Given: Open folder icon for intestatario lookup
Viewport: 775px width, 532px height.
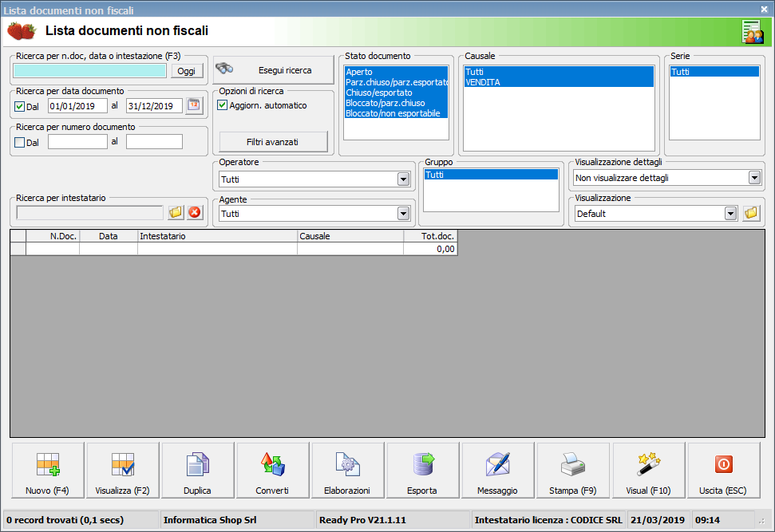Looking at the screenshot, I should [x=176, y=212].
